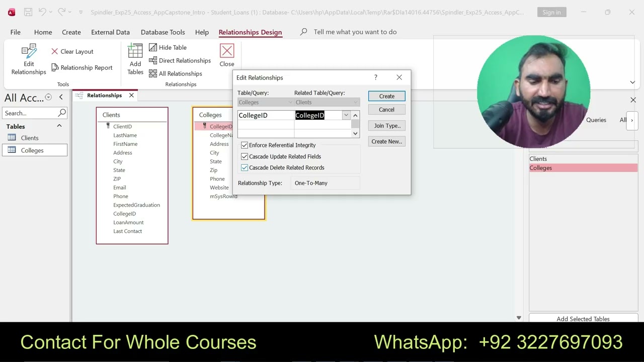
Task: Collapse the Tables group in navigation pane
Action: tap(59, 126)
